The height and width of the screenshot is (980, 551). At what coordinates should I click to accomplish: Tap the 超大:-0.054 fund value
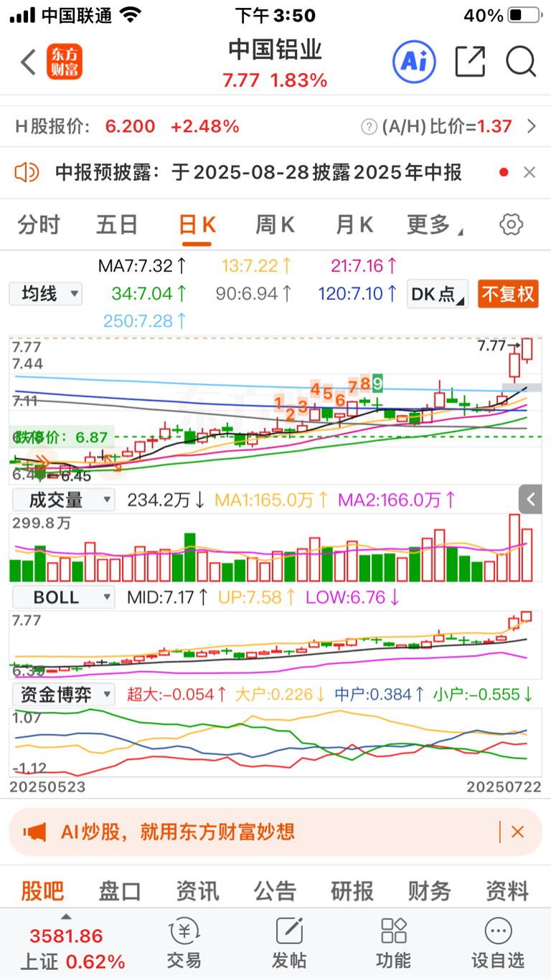pos(176,694)
